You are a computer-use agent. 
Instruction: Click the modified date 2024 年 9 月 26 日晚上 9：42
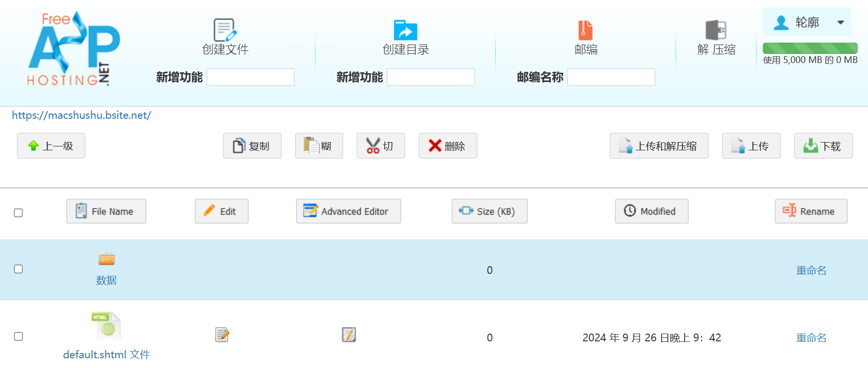pyautogui.click(x=652, y=338)
